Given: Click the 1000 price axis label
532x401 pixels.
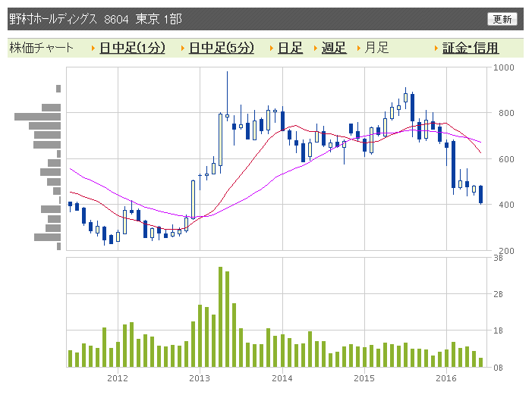Looking at the screenshot, I should coord(503,67).
